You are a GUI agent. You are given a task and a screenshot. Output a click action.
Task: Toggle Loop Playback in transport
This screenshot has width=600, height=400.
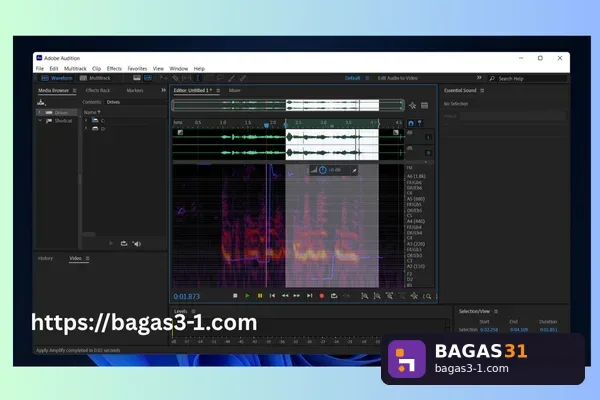tap(334, 296)
